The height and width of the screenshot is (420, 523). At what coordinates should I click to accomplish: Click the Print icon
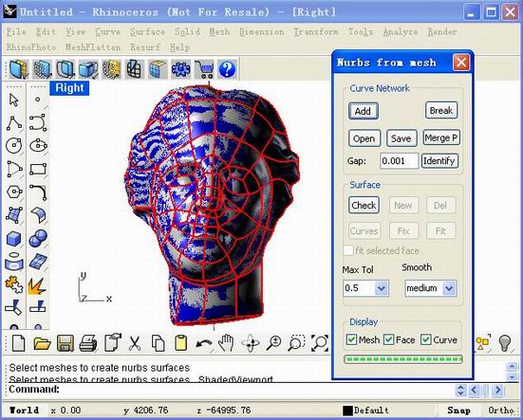coord(88,343)
